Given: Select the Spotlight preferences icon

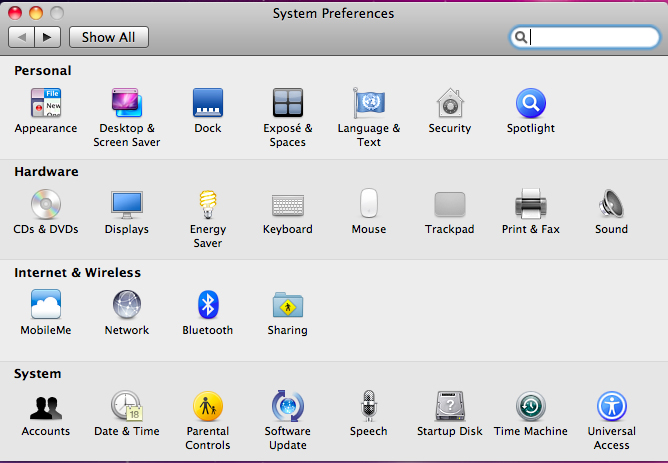Looking at the screenshot, I should click(x=530, y=103).
